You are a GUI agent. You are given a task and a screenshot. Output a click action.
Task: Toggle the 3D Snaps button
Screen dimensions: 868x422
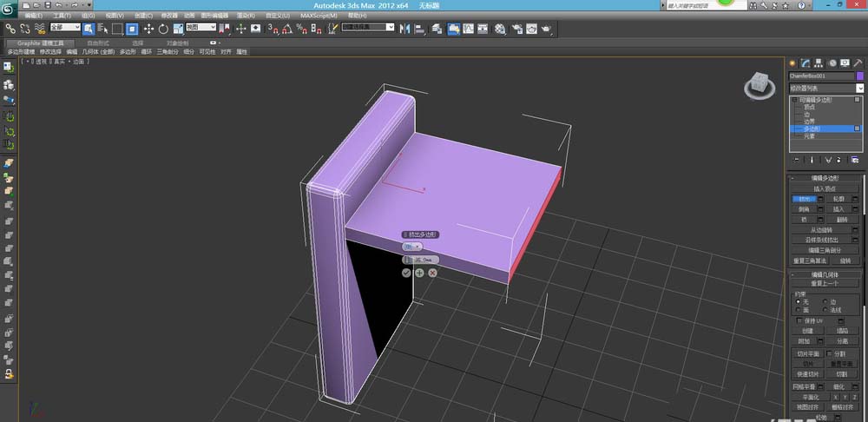273,29
